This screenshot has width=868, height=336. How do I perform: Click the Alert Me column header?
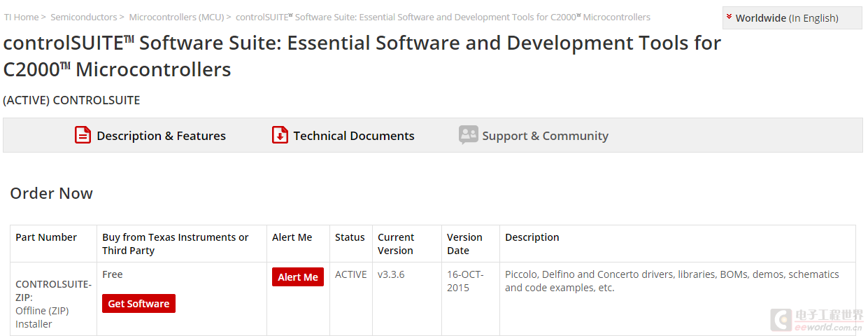click(x=292, y=237)
